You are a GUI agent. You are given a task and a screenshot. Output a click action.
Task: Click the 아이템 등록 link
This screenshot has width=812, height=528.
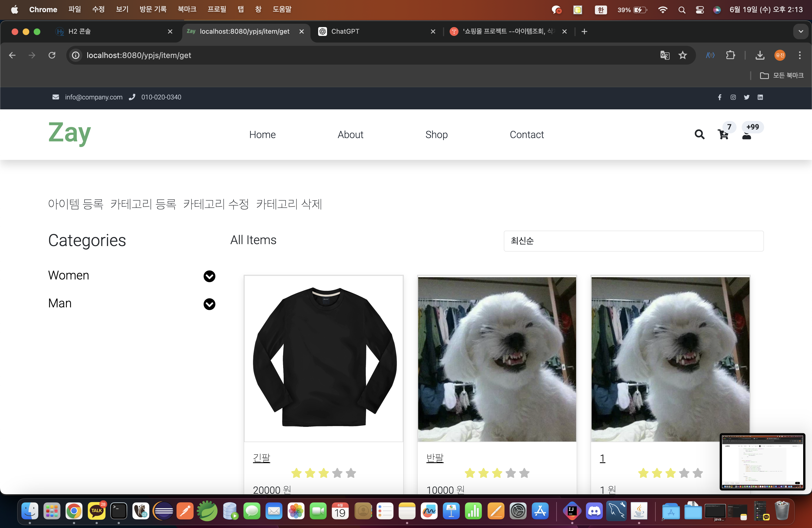[75, 204]
